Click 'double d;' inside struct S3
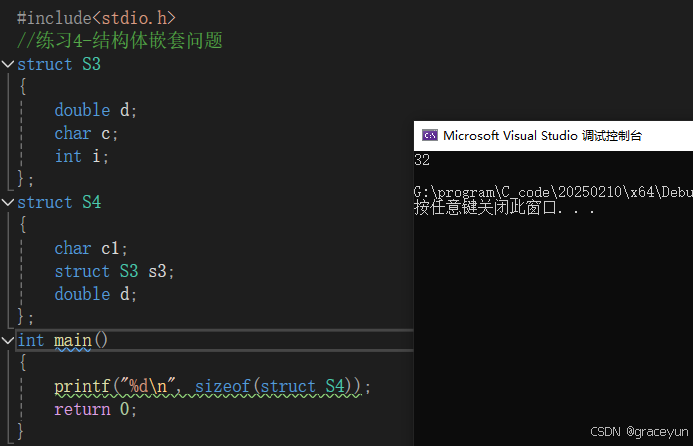 click(x=95, y=110)
